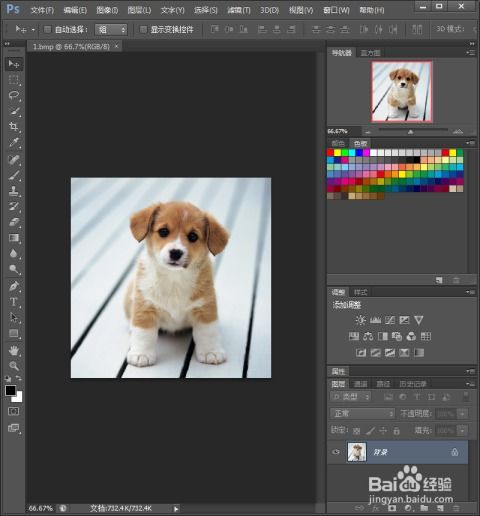The height and width of the screenshot is (516, 480).
Task: Switch to the 通道 channels tab
Action: pos(360,384)
